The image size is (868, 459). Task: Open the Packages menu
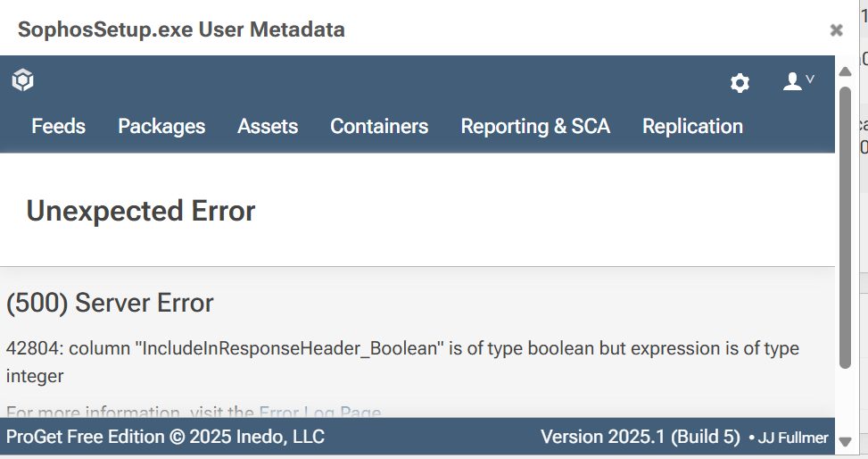click(x=161, y=127)
